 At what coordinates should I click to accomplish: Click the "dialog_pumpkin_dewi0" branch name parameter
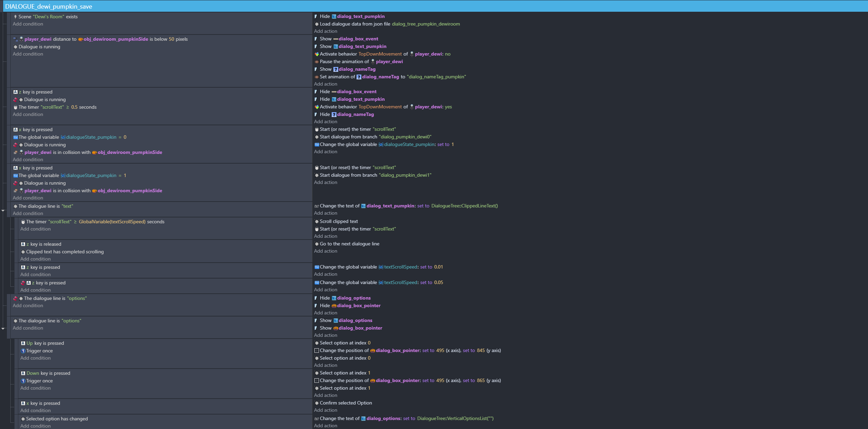pyautogui.click(x=405, y=137)
